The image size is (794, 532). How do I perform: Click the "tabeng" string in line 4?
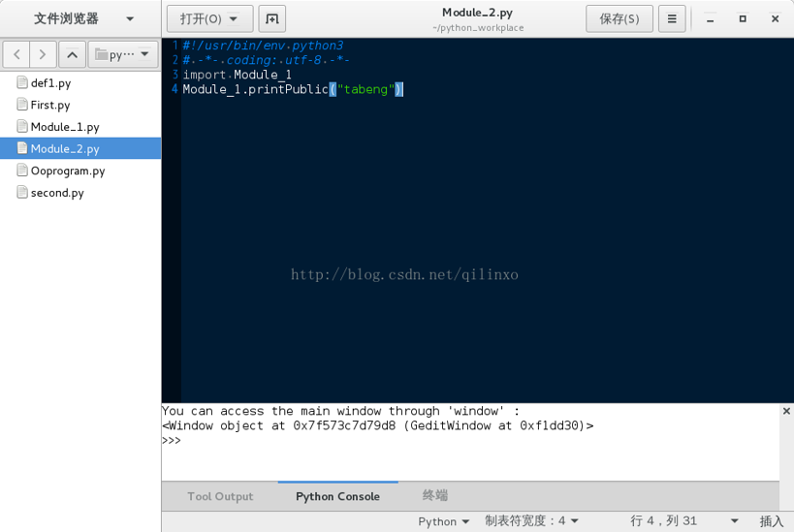click(365, 89)
